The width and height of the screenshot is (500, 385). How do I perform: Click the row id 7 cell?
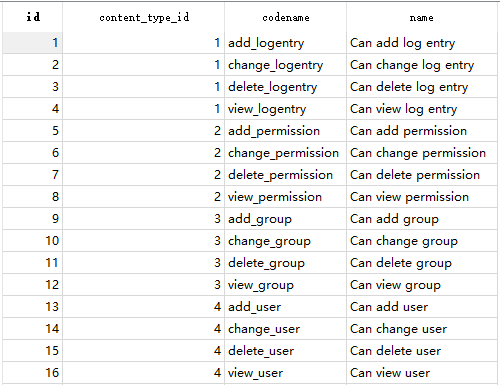pos(33,175)
